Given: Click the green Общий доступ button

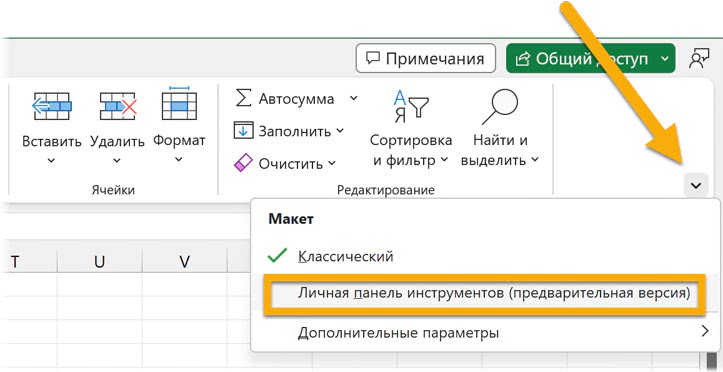Looking at the screenshot, I should coord(581,59).
